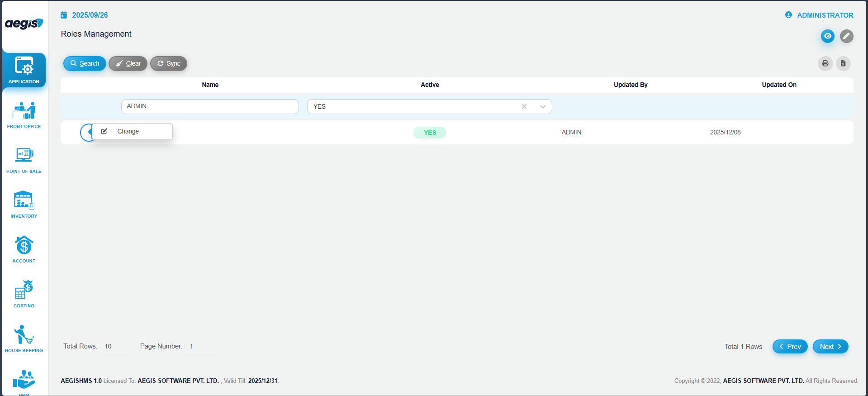Open the Front Office module
The image size is (868, 396).
coord(24,115)
